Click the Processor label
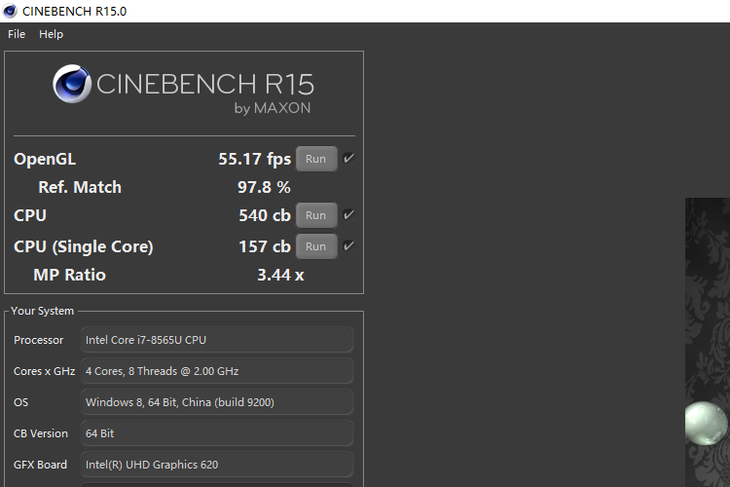 click(x=38, y=340)
